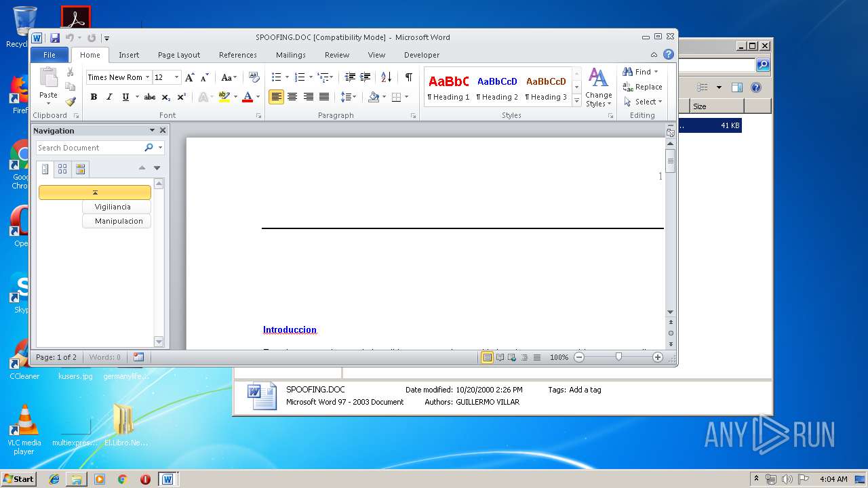Apply the Heading 2 style
The width and height of the screenshot is (868, 488).
click(497, 87)
